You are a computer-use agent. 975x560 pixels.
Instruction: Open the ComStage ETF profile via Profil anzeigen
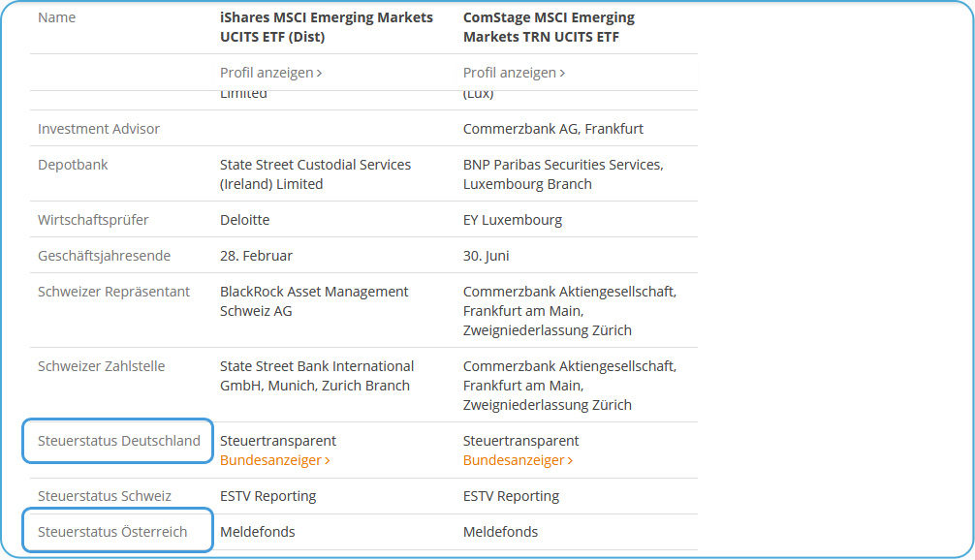click(x=514, y=73)
